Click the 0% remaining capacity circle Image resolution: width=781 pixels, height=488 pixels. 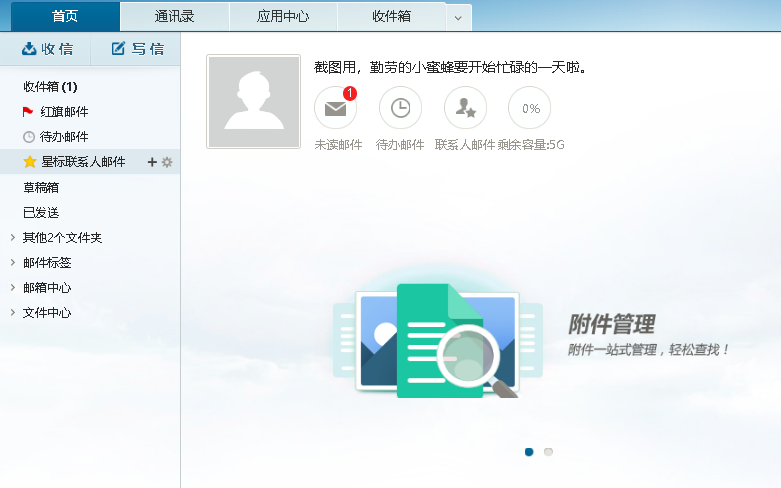coord(530,109)
